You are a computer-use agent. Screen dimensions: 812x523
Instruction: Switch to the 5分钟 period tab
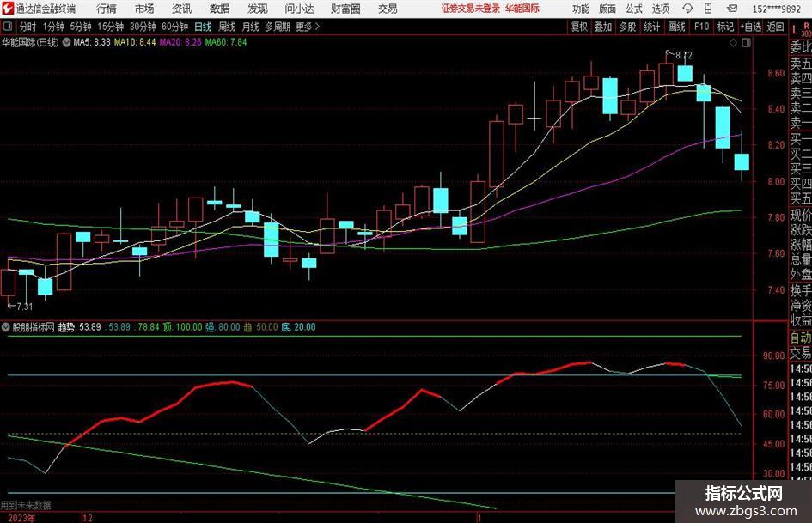[80, 27]
